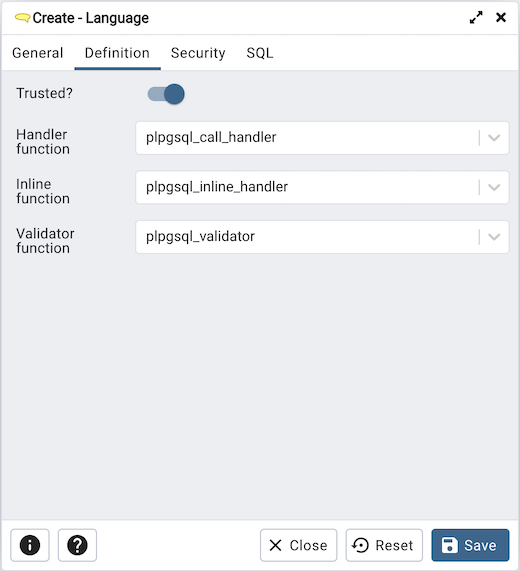This screenshot has width=520, height=571.
Task: Click the Handler function label
Action: click(x=43, y=142)
